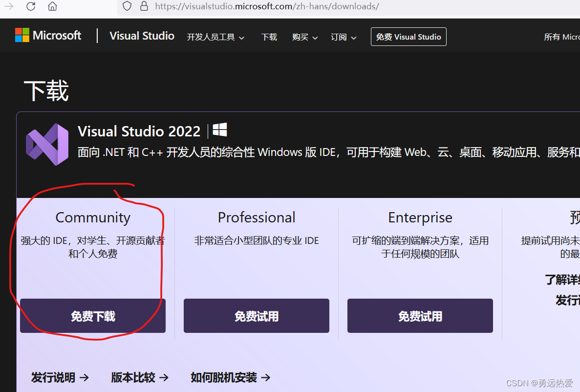Click inside the browser address bar
The width and height of the screenshot is (580, 392).
pyautogui.click(x=269, y=6)
